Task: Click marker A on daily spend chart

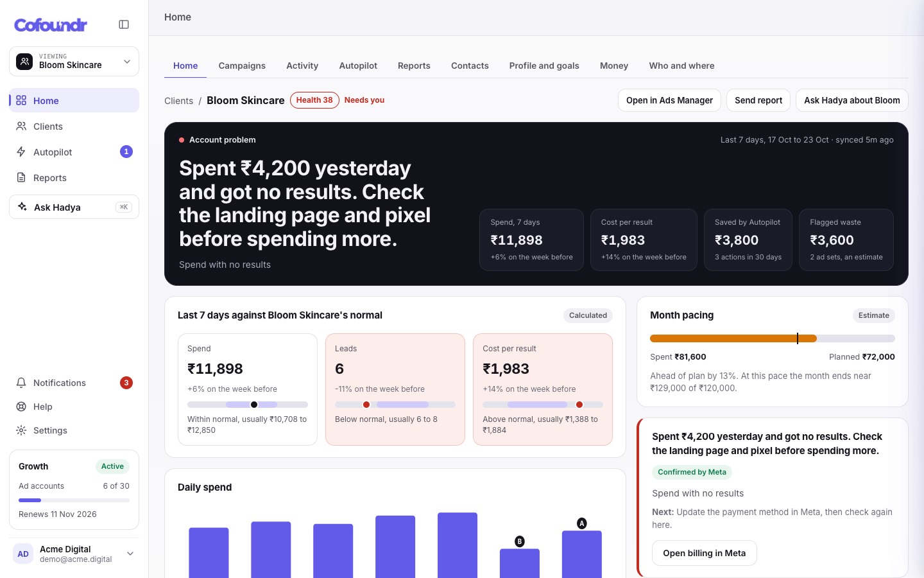Action: click(582, 523)
